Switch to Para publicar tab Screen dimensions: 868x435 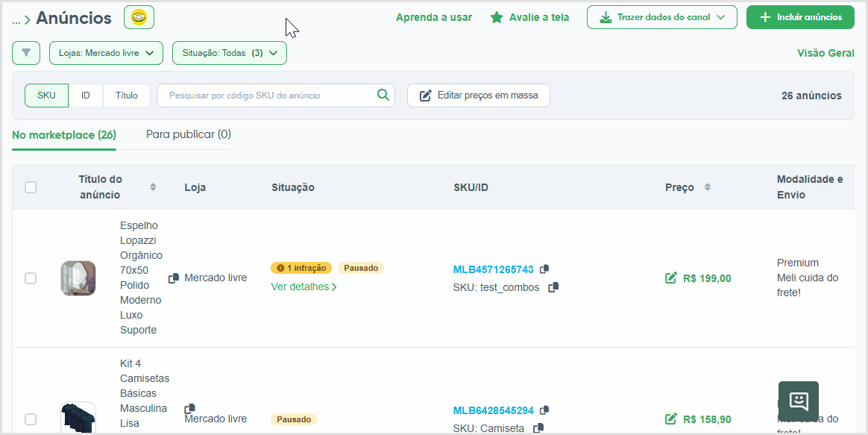(x=188, y=134)
